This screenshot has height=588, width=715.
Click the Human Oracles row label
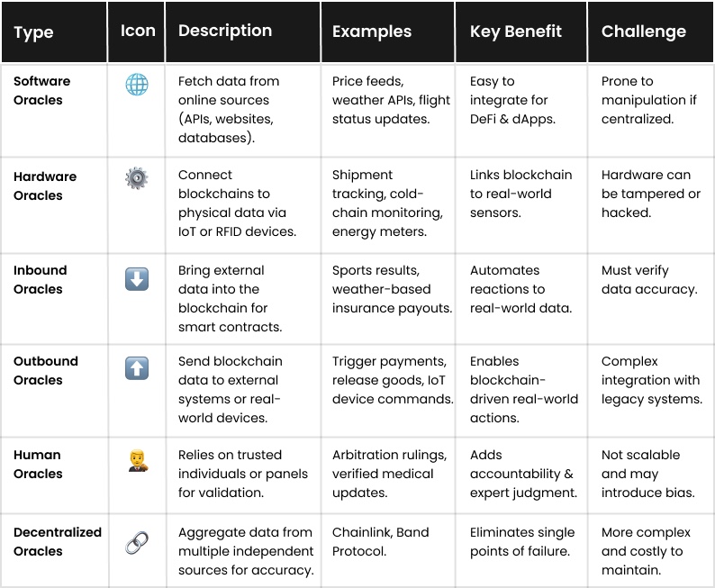click(x=38, y=464)
